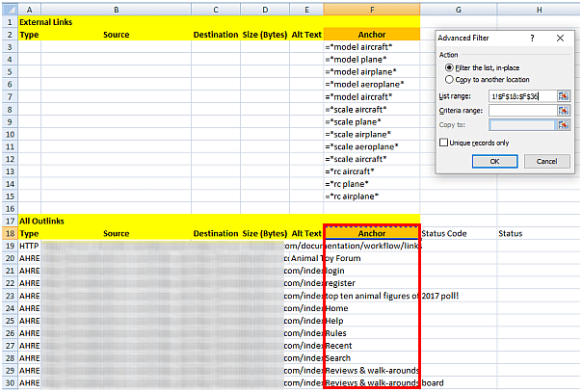The image size is (582, 392).
Task: Click the 'Source' header in row 18
Action: tap(117, 233)
